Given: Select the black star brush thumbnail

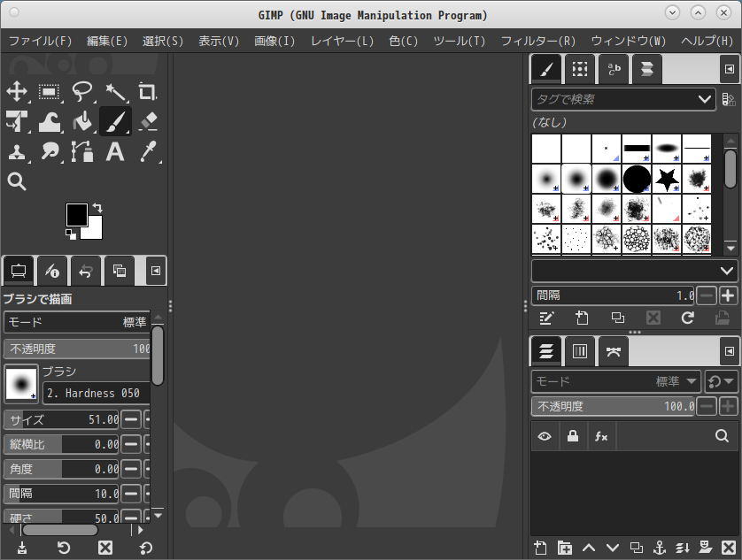Looking at the screenshot, I should pos(667,179).
